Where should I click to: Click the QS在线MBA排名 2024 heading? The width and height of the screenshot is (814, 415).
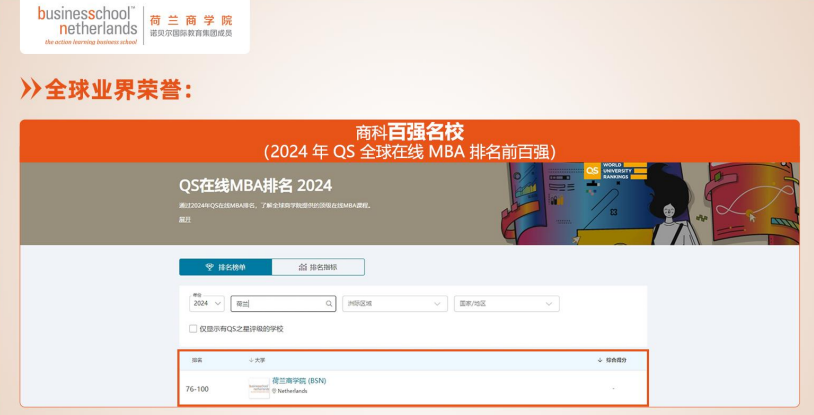[255, 185]
